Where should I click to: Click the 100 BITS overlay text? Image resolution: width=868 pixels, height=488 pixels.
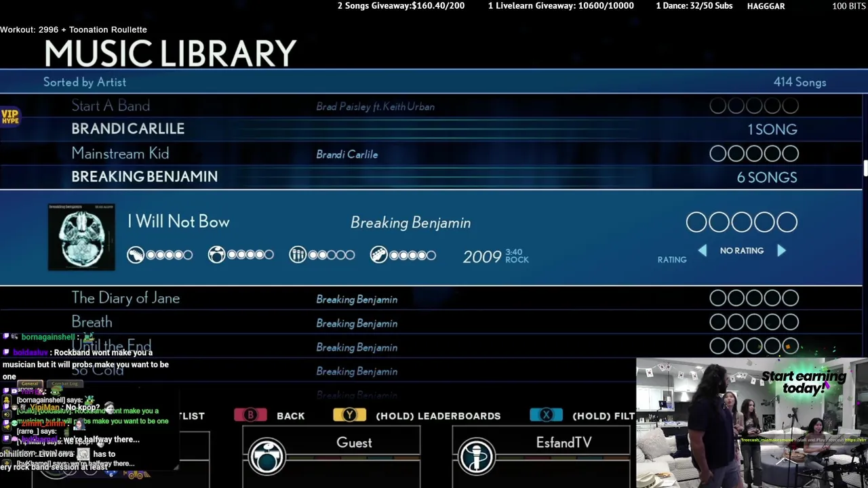click(849, 6)
